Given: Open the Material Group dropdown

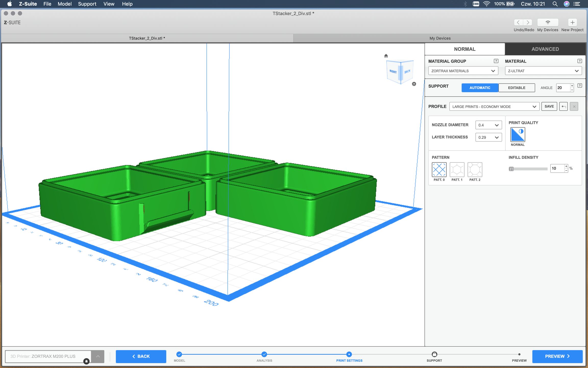Looking at the screenshot, I should point(463,71).
